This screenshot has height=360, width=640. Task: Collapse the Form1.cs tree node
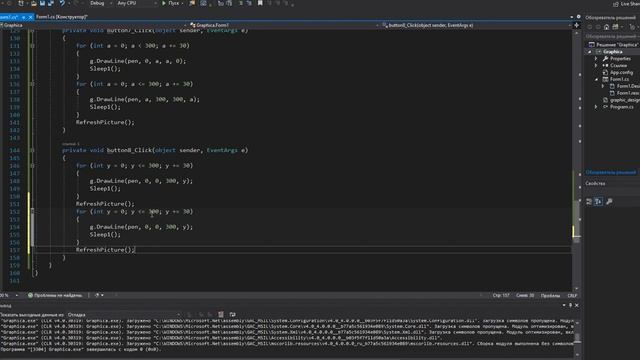(x=596, y=80)
